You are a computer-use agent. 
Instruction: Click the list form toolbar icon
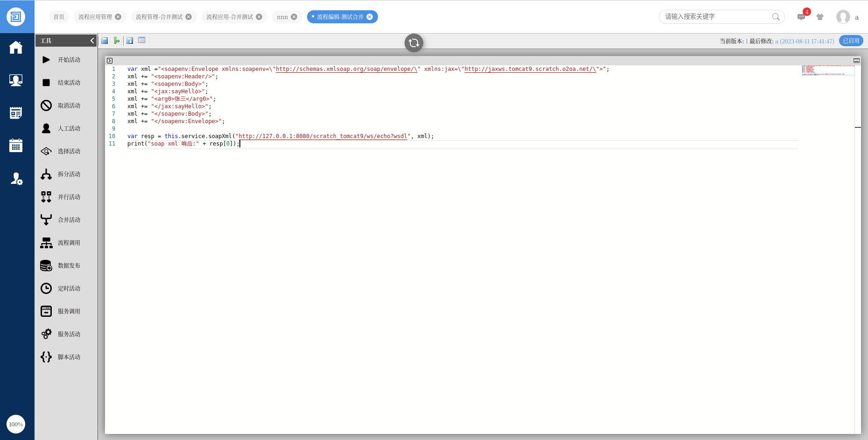coord(142,41)
